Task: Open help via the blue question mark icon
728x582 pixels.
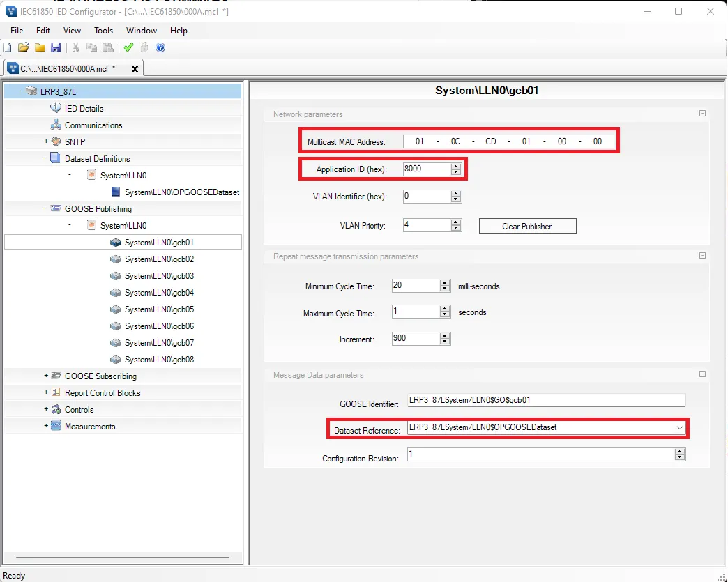Action: click(x=160, y=47)
